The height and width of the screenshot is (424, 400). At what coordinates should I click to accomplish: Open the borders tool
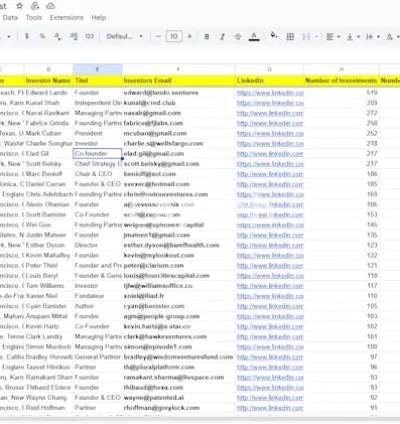coord(290,36)
